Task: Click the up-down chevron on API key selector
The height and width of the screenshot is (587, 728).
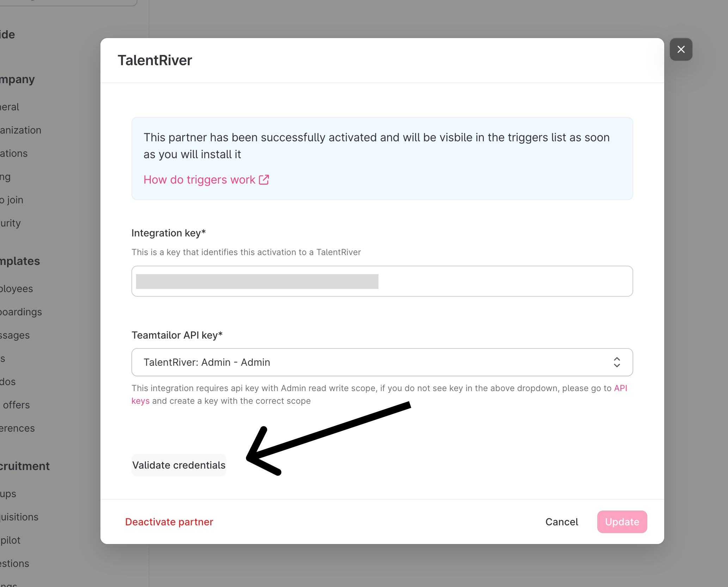Action: point(617,362)
